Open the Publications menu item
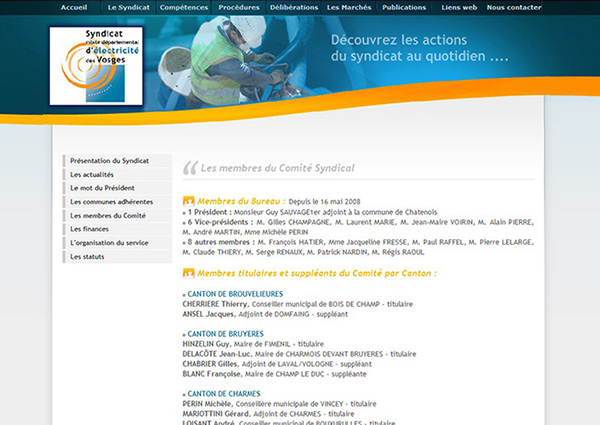 [404, 6]
